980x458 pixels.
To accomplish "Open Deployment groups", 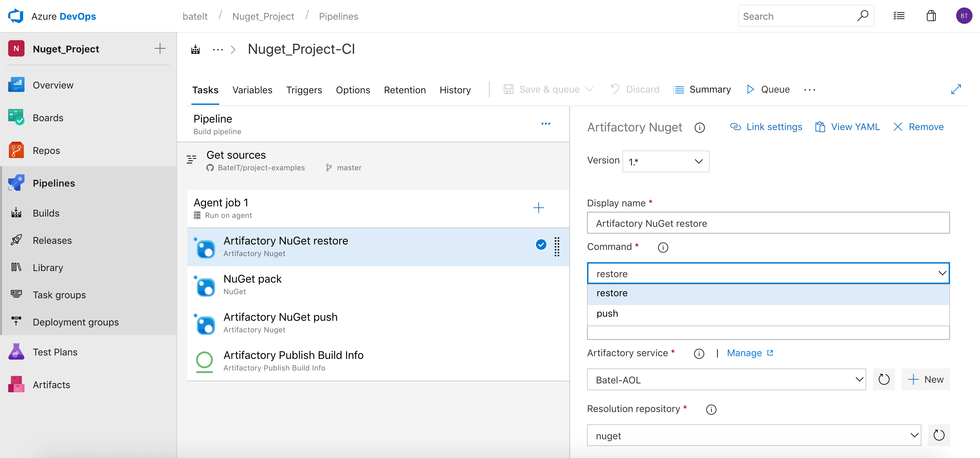I will pyautogui.click(x=75, y=322).
